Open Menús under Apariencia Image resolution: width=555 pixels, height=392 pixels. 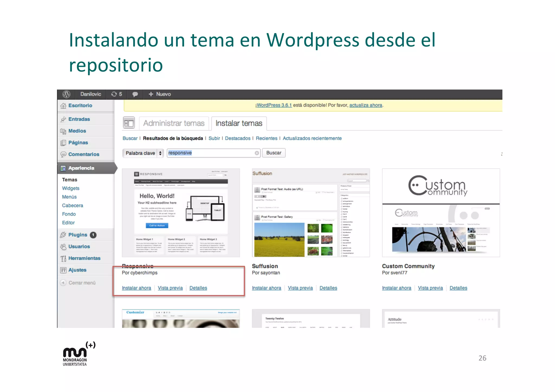[x=69, y=197]
